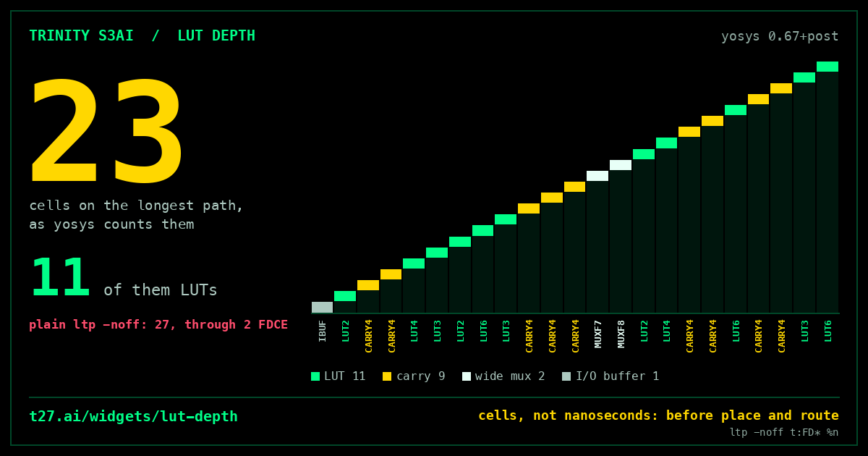
Task: Click the "I/O buffer 1" legend label
Action: point(617,376)
